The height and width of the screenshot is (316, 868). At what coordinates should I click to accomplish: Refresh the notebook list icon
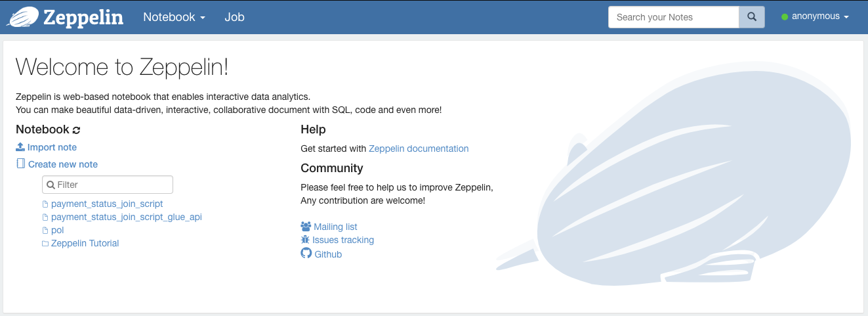(77, 130)
